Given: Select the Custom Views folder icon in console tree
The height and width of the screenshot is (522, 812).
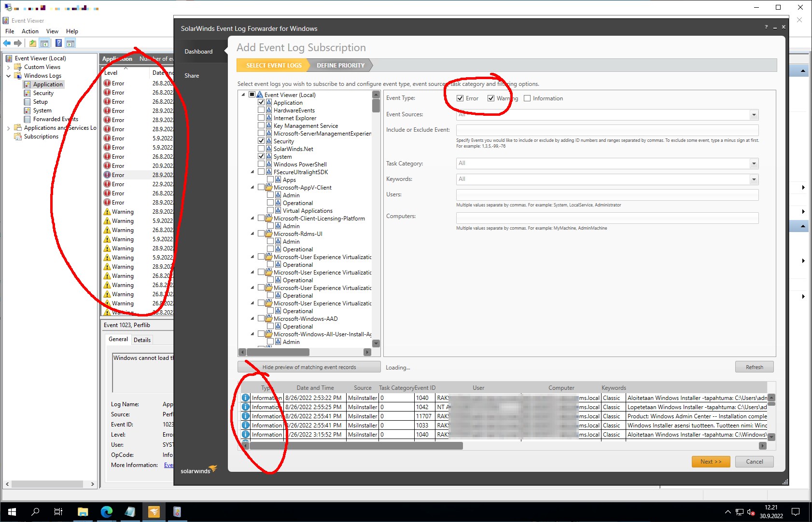Looking at the screenshot, I should coord(18,67).
